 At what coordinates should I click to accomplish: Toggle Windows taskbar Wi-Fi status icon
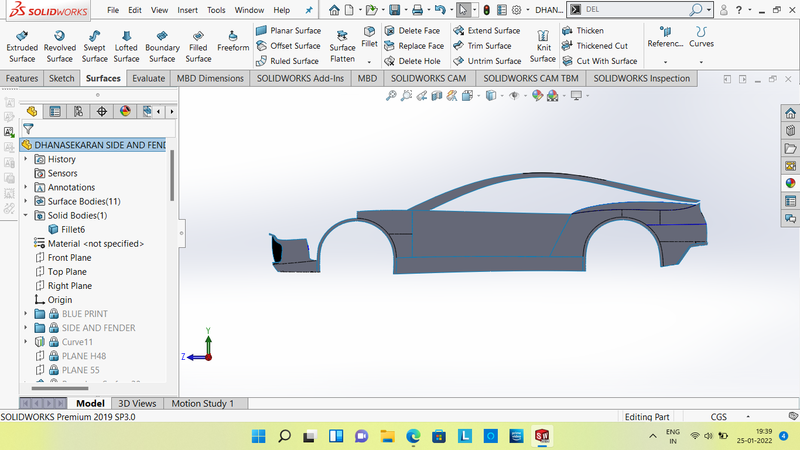694,436
